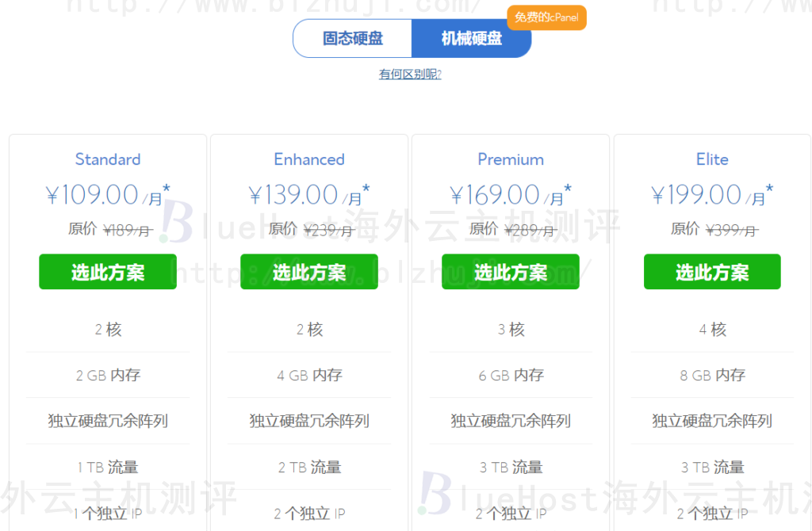Click 独立硬盘冗余阵列 in the Standard plan

pyautogui.click(x=108, y=421)
